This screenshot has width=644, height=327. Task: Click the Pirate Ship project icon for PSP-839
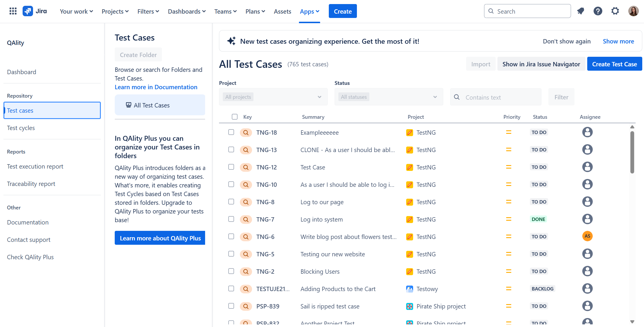click(x=410, y=306)
